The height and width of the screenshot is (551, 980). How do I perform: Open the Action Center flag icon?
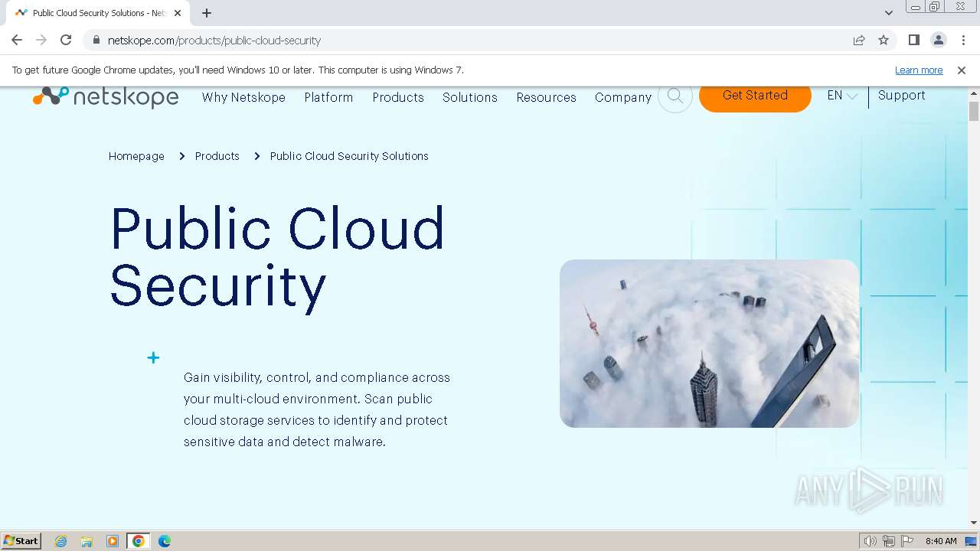[907, 541]
